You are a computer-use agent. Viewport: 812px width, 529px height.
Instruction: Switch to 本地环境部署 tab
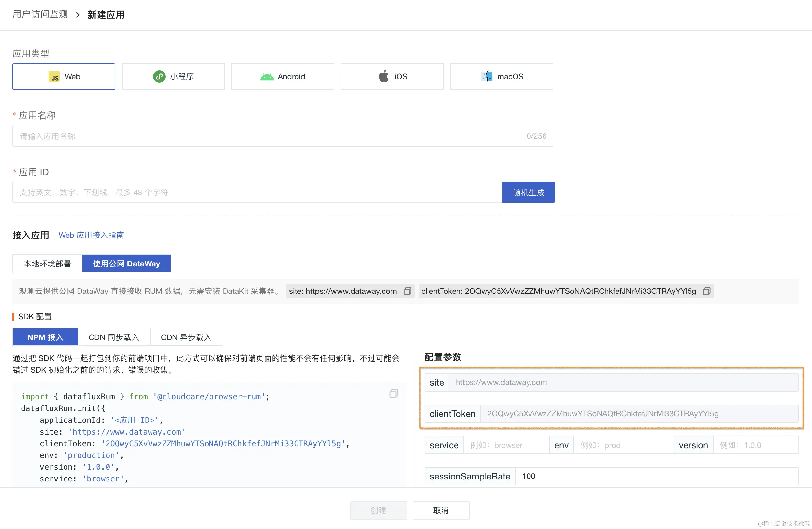47,264
